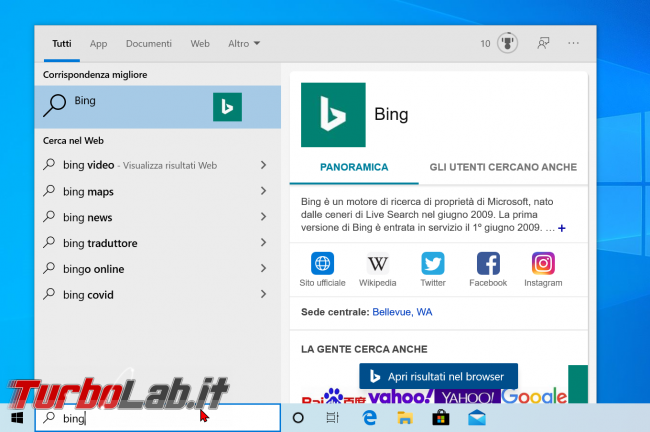Switch to the Documenti tab
650x432 pixels.
(x=149, y=44)
